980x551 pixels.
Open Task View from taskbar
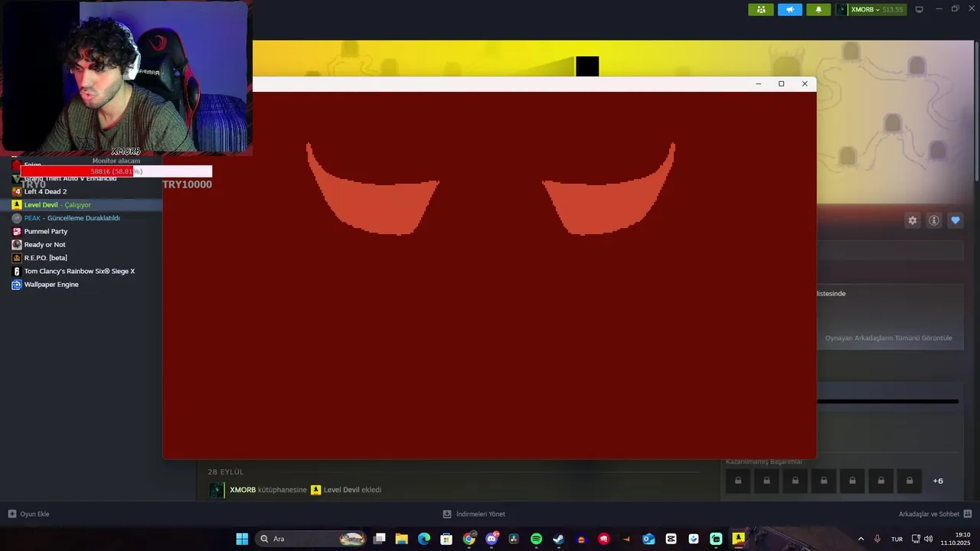pyautogui.click(x=379, y=539)
